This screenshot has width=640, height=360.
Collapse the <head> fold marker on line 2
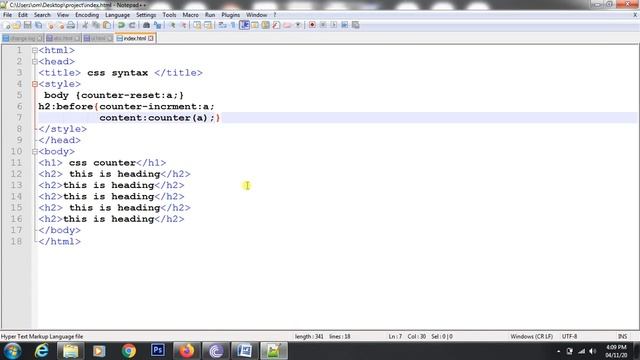35,62
